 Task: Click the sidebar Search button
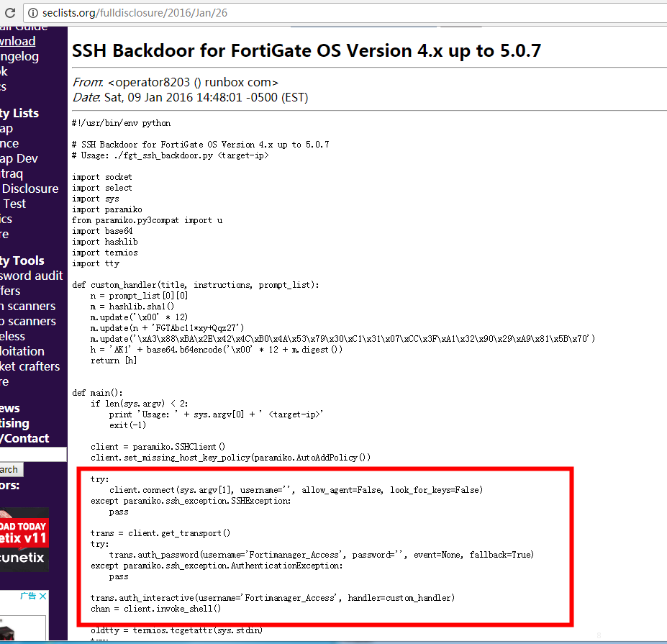(x=12, y=470)
